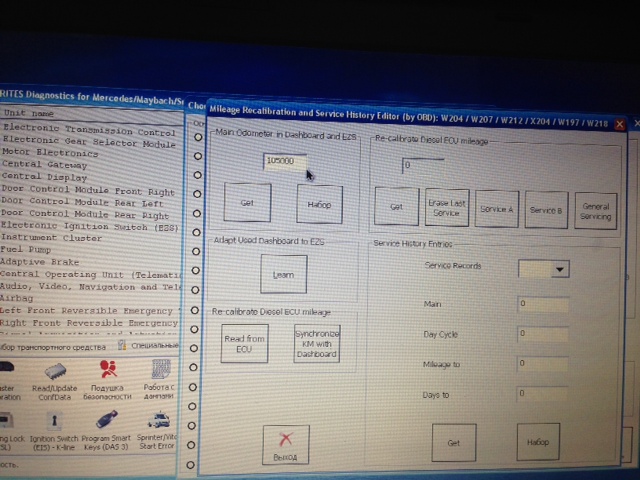Viewport: 640px width, 480px height.
Task: Click Synchronize KM with Dashboard button
Action: tap(317, 344)
